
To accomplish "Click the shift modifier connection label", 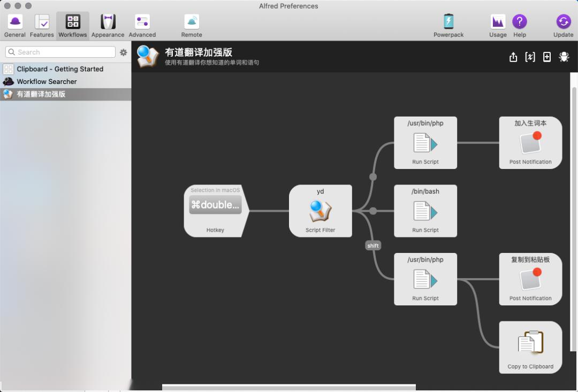I will coord(372,246).
